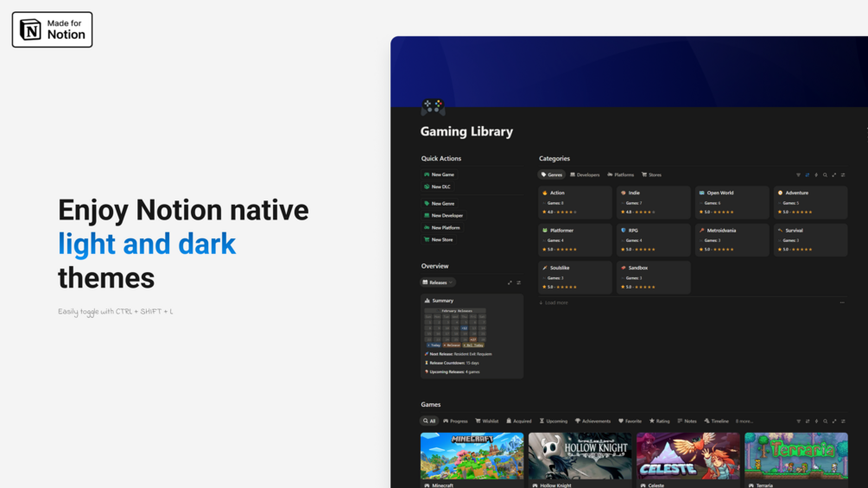This screenshot has height=488, width=868.
Task: Open the Categories view settings icon
Action: 843,174
